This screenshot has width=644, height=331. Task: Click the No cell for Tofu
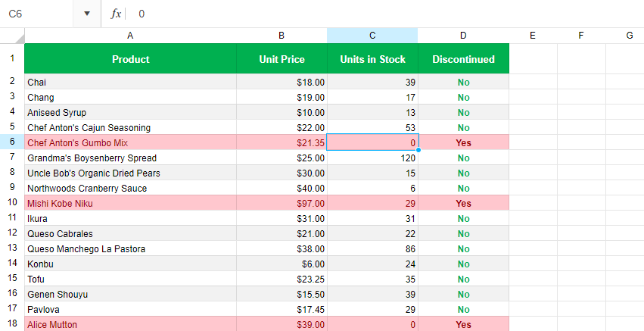(x=463, y=279)
